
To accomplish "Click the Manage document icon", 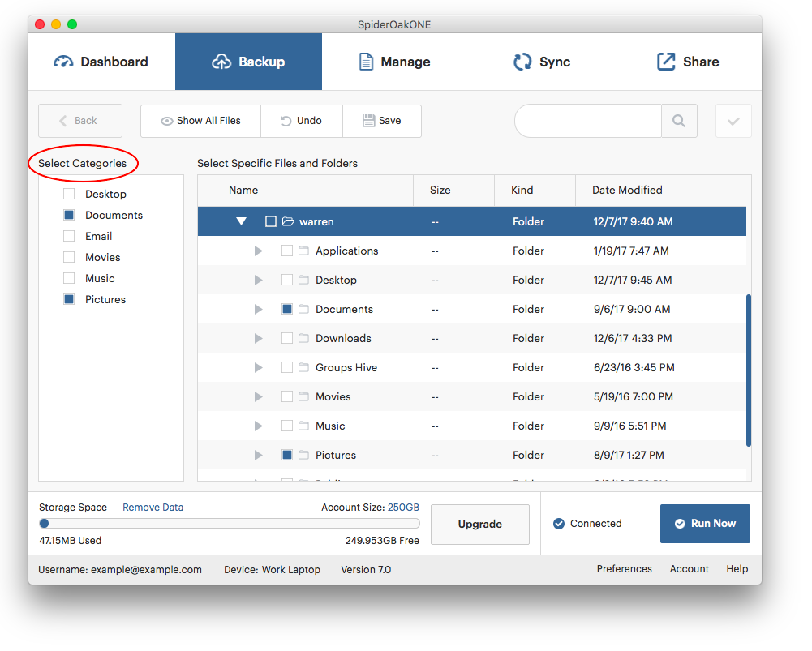I will pos(367,62).
